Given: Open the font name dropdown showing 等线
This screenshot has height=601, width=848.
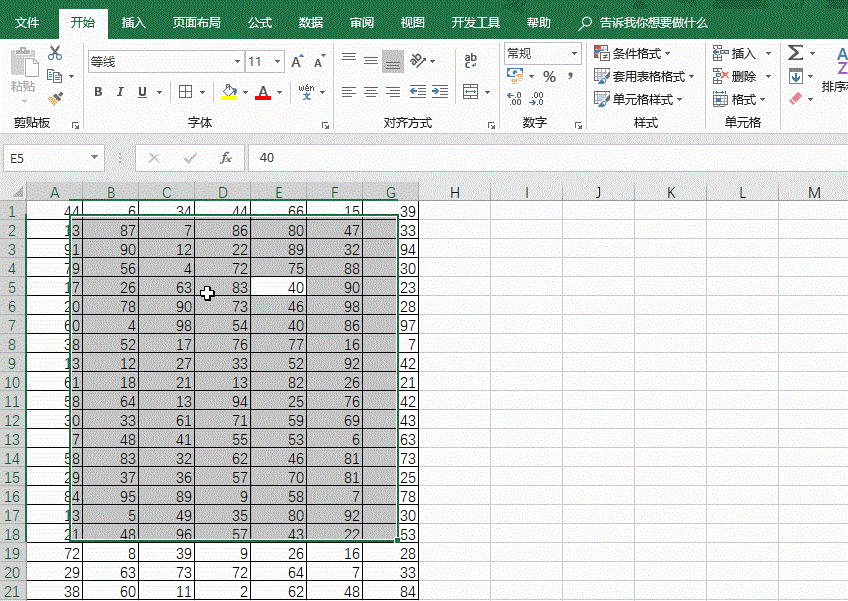Looking at the screenshot, I should coord(237,62).
